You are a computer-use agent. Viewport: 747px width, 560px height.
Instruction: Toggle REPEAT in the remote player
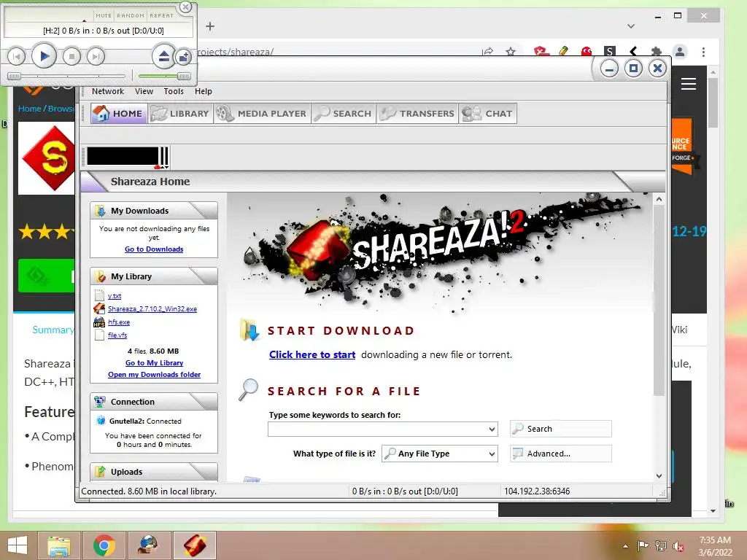pyautogui.click(x=161, y=15)
